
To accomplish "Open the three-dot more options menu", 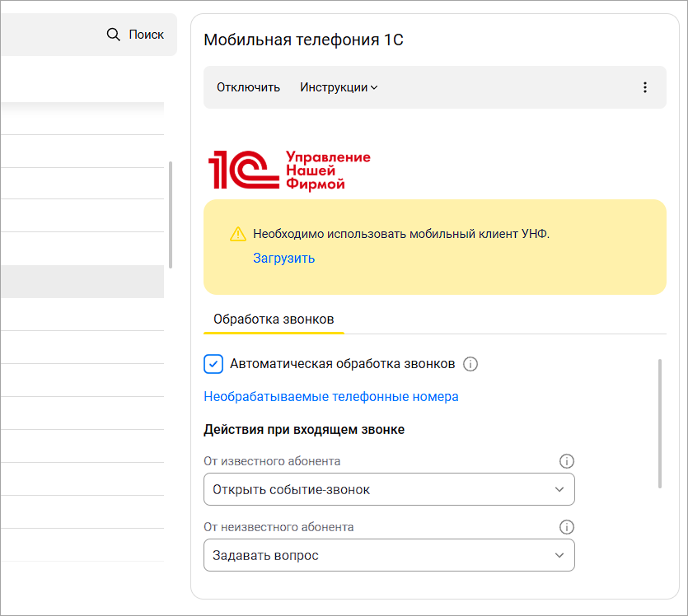I will 645,87.
